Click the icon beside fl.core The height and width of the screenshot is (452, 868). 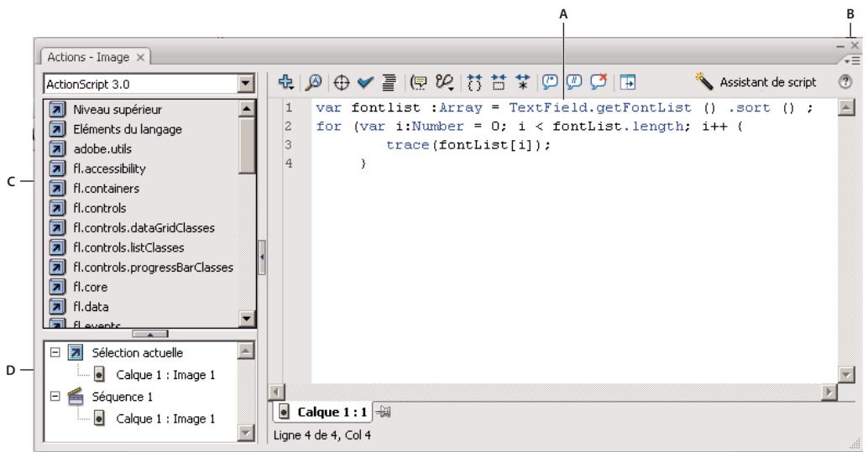(57, 287)
